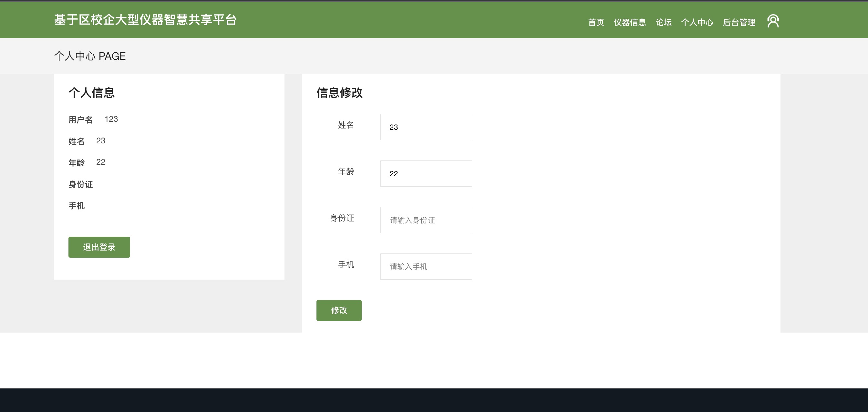Click the 姓名 value 23 in personal info
The height and width of the screenshot is (412, 868).
click(x=101, y=140)
